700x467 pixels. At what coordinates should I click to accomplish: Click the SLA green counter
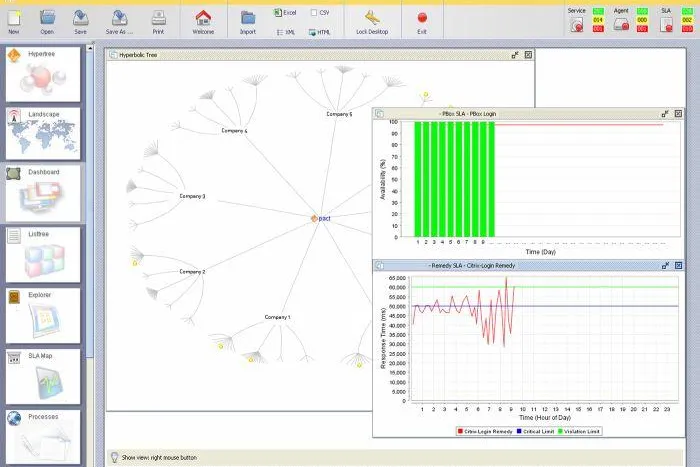tap(687, 11)
